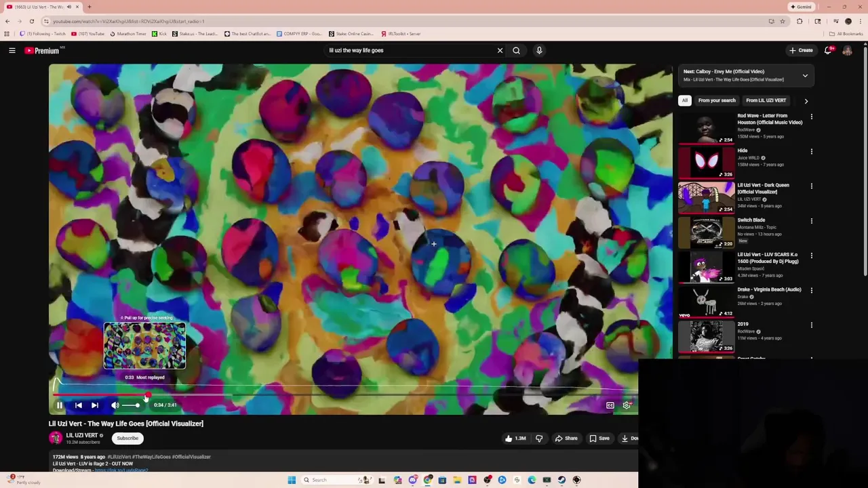Bookmark this page with the star icon

(x=783, y=21)
